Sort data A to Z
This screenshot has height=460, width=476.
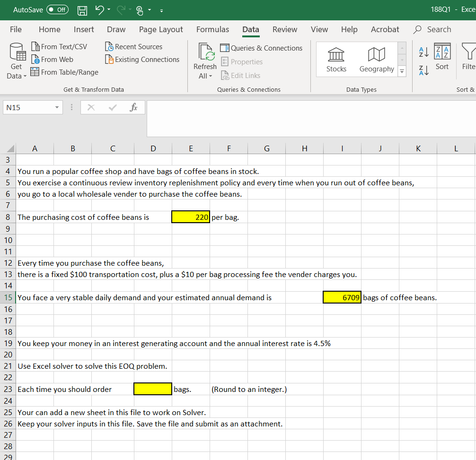423,52
